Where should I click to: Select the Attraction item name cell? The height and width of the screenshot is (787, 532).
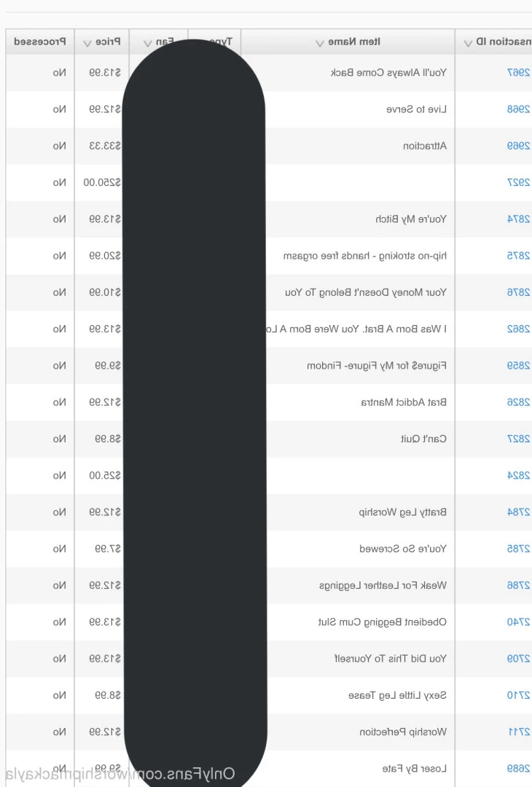coord(425,146)
